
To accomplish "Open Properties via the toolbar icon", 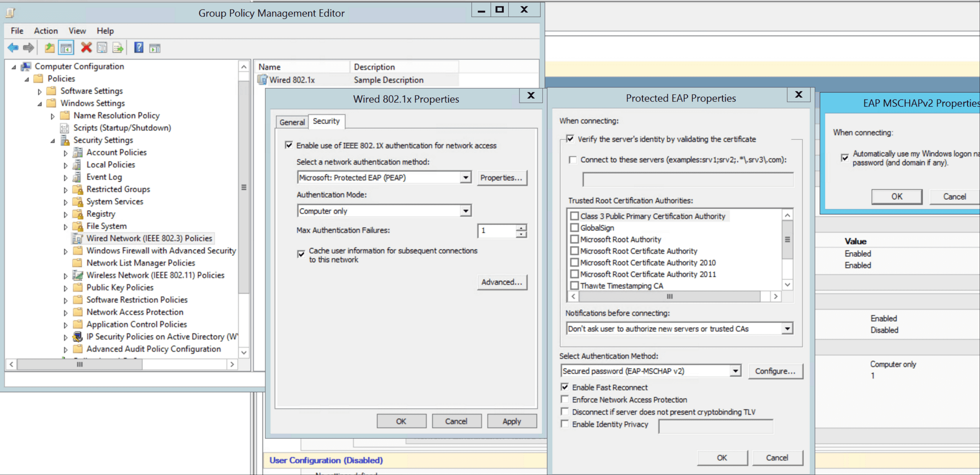I will pyautogui.click(x=102, y=48).
